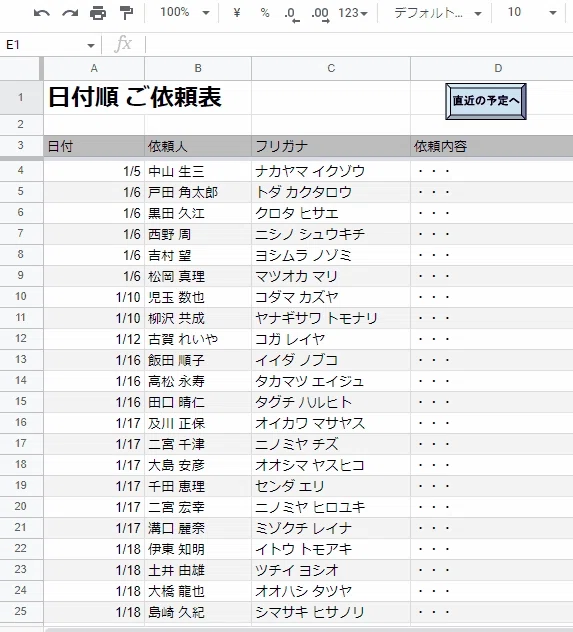Click the cell ツチイ ヨシオ
The width and height of the screenshot is (573, 632).
[331, 570]
